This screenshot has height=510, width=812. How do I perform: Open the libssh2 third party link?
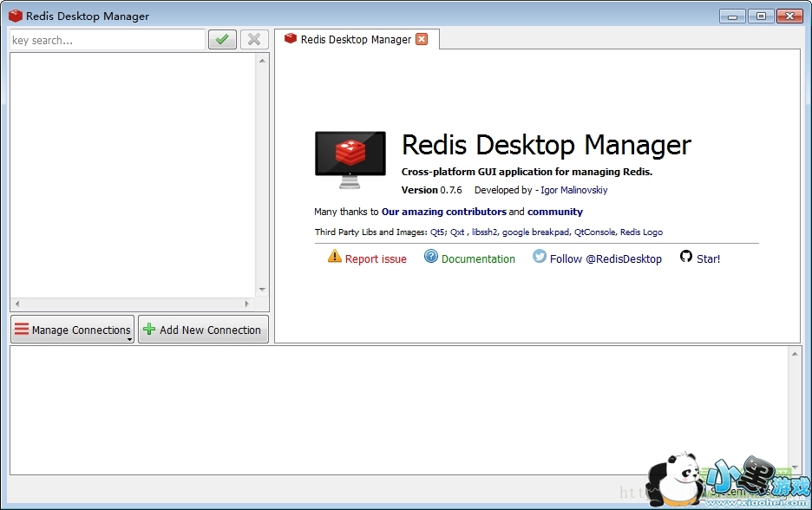(484, 232)
